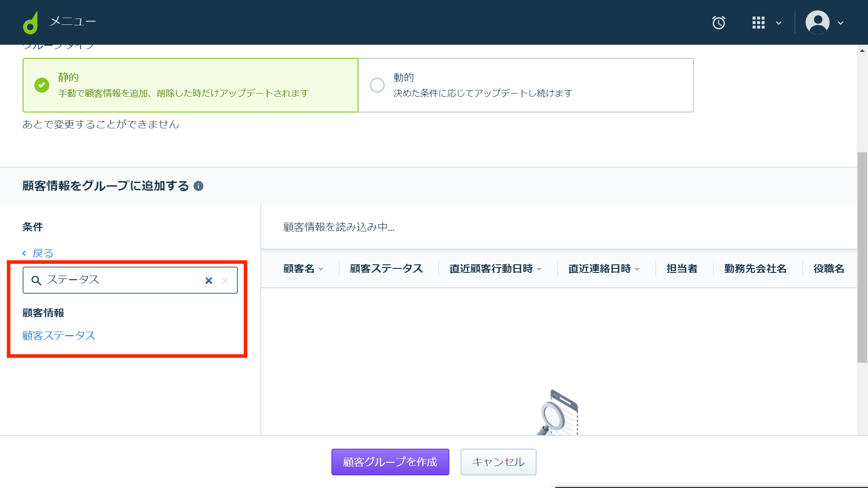The width and height of the screenshot is (868, 488).
Task: Open the apps grid icon
Action: point(759,23)
